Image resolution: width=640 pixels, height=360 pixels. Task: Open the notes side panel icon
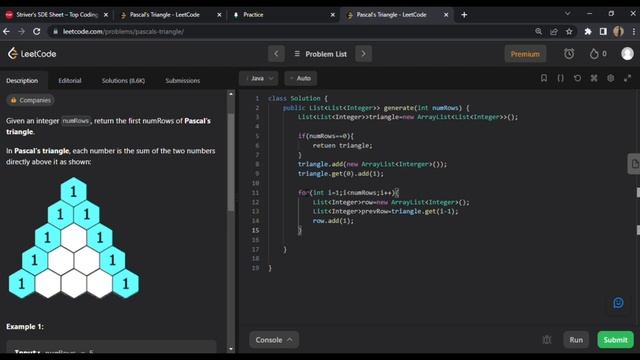click(x=634, y=164)
